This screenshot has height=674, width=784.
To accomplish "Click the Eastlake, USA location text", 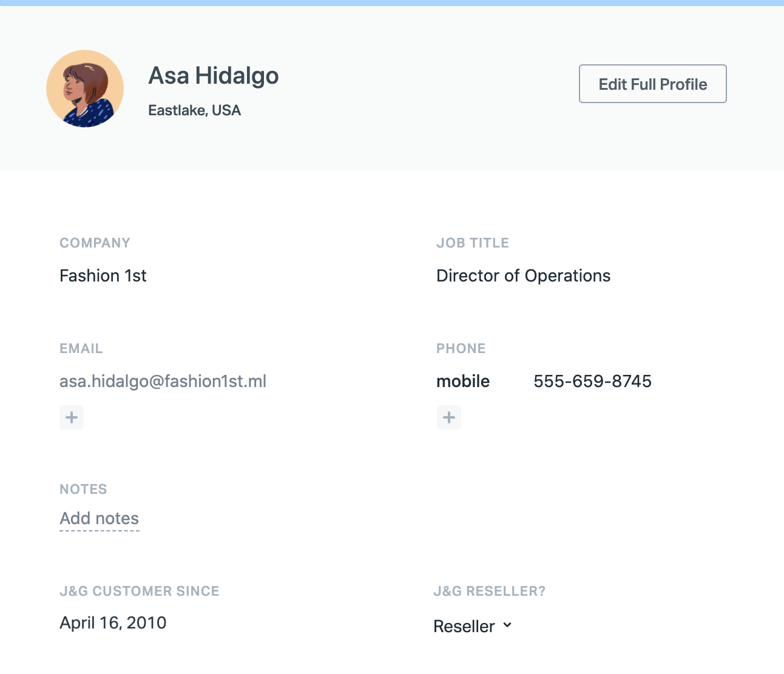I will tap(194, 110).
